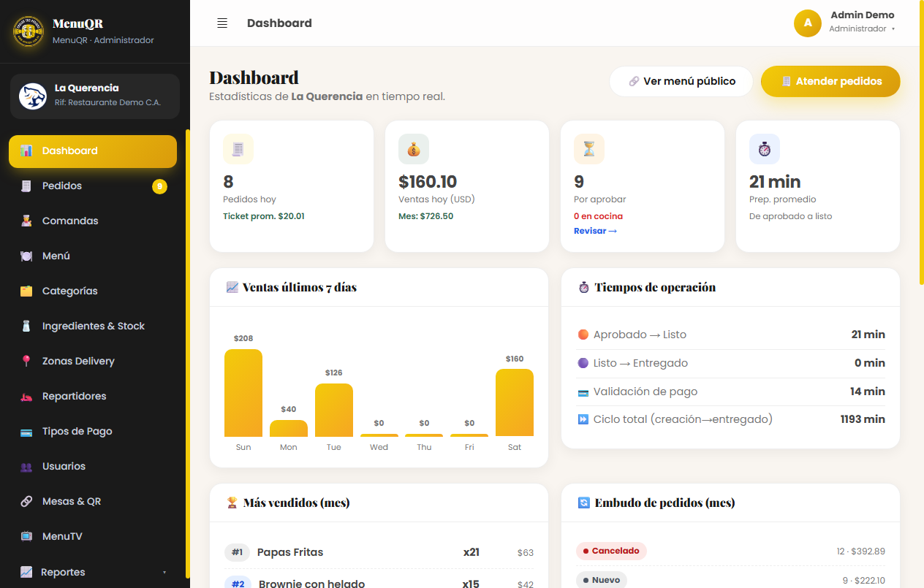Viewport: 924px width, 588px height.
Task: Select Menú in the sidebar
Action: (x=93, y=256)
